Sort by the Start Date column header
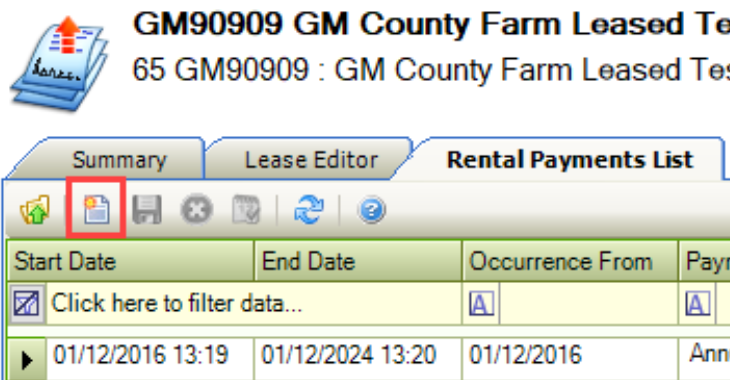 click(x=131, y=261)
